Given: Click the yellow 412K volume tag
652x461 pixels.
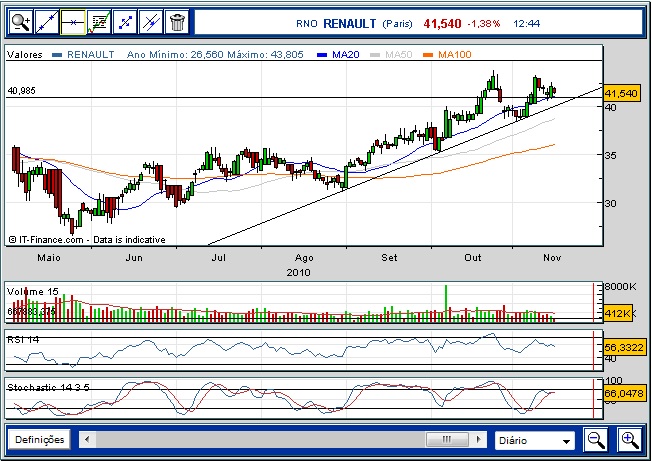Looking at the screenshot, I should click(x=617, y=313).
